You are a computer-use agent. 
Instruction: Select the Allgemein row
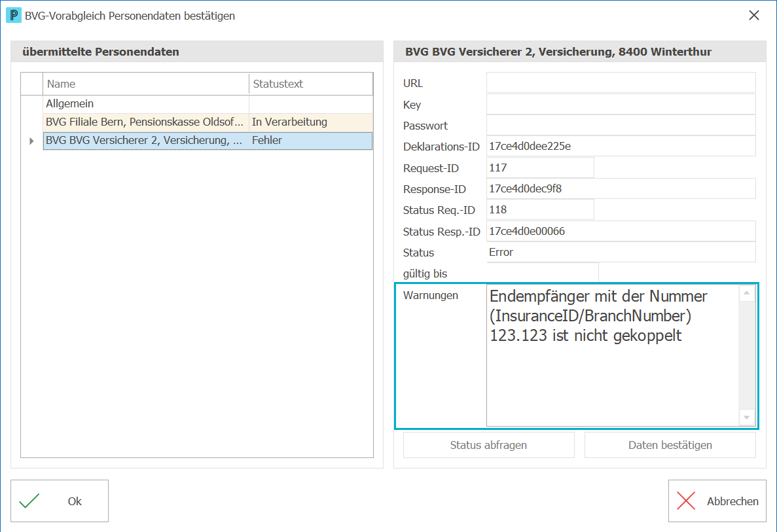(208, 103)
